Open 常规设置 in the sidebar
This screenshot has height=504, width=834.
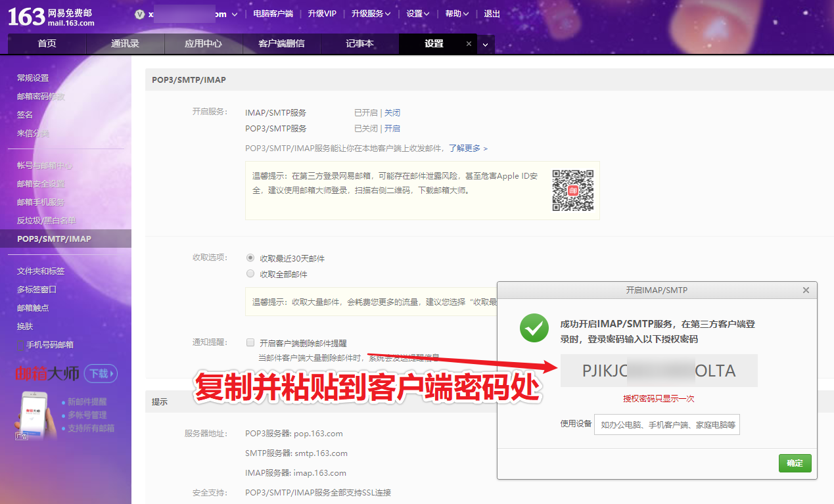33,78
